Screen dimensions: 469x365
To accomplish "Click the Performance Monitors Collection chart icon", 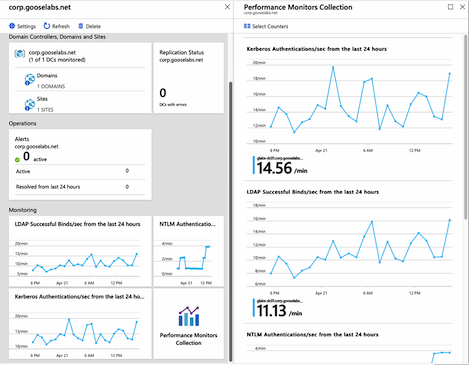I will (189, 316).
